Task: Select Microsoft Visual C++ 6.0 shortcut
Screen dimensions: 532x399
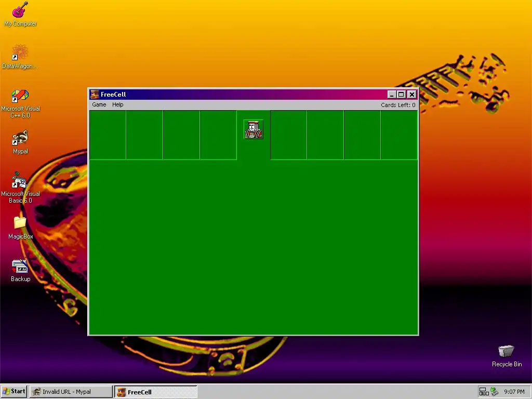Action: 20,103
